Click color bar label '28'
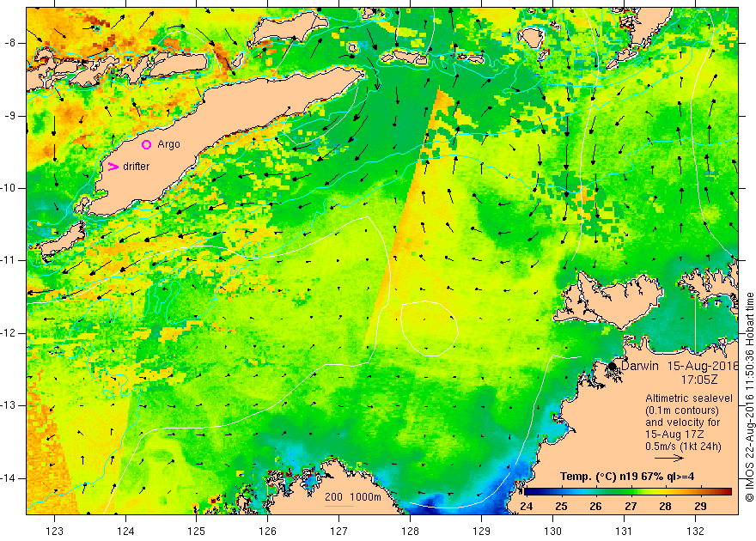Screen dimensions: 756x541 tap(665, 507)
